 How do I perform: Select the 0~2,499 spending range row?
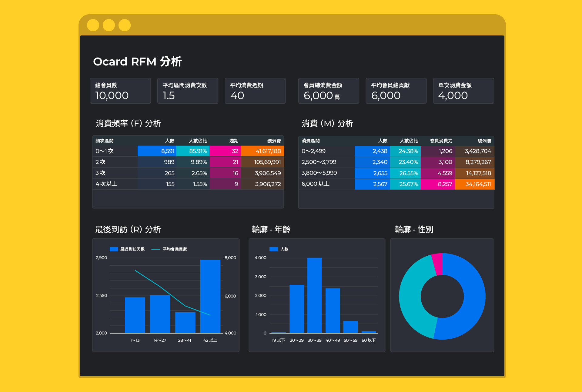coord(396,151)
